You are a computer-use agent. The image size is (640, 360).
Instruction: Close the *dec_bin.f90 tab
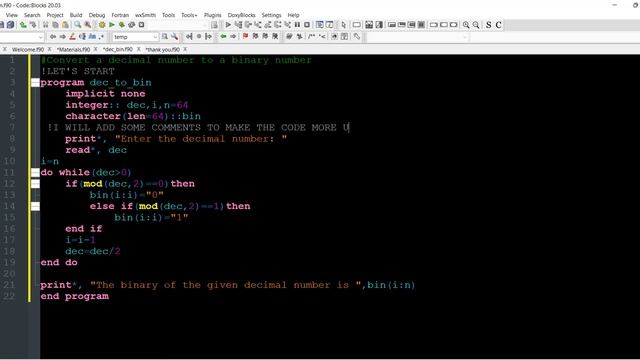point(138,49)
